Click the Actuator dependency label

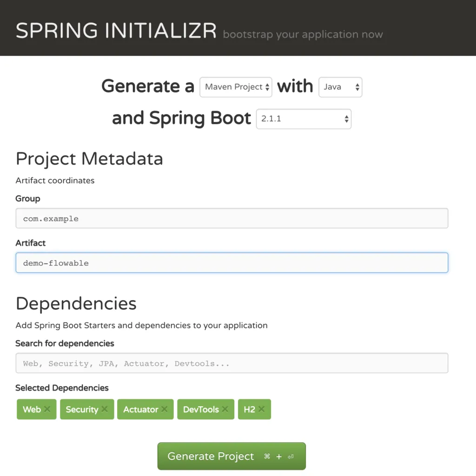140,409
